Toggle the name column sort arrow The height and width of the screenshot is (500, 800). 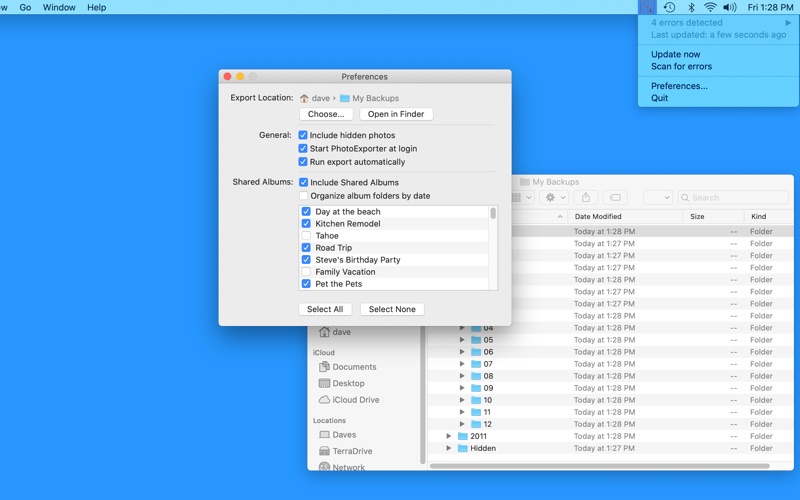click(560, 217)
